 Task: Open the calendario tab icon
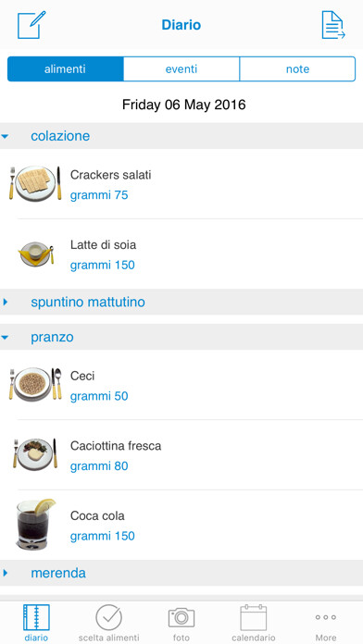[253, 617]
